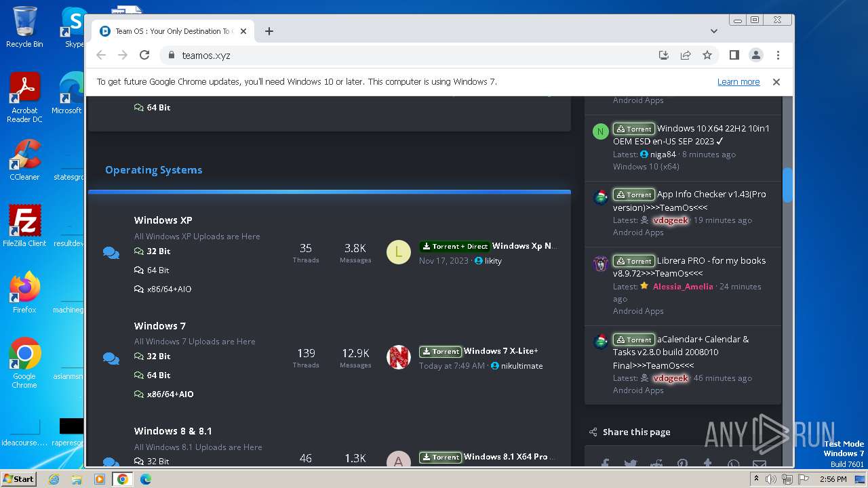
Task: Open the Windows 8 & 8.1 forum
Action: click(x=173, y=431)
